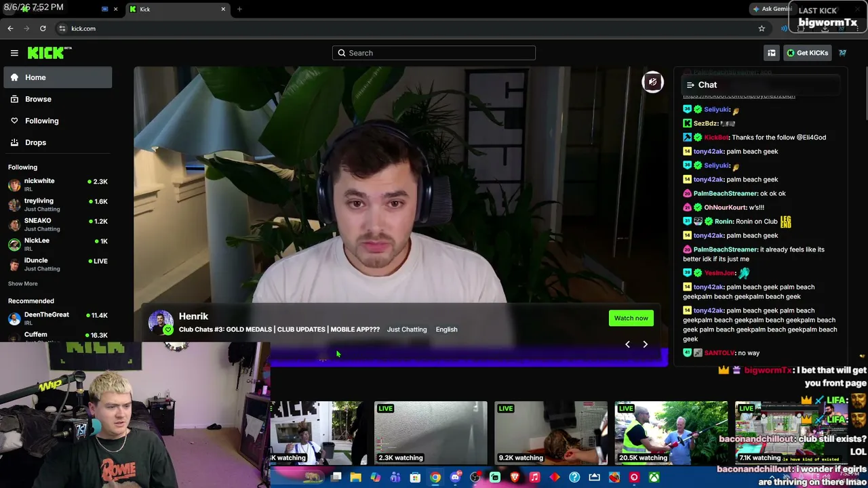
Task: Open Microsoft Copilot from the taskbar
Action: (375, 477)
